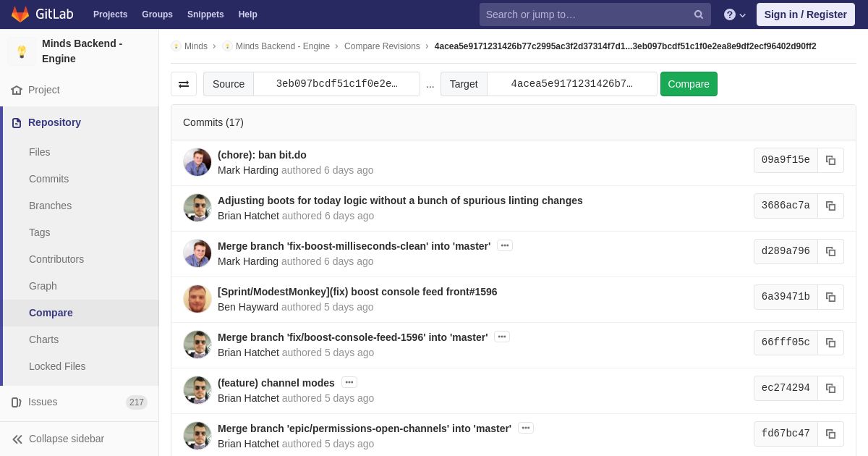The image size is (868, 456).
Task: Expand description of channel modes commit
Action: point(349,383)
